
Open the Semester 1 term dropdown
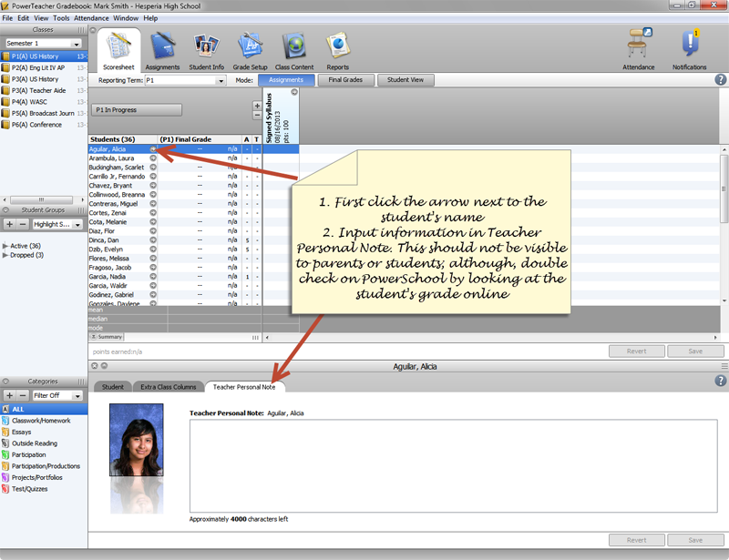coord(44,43)
